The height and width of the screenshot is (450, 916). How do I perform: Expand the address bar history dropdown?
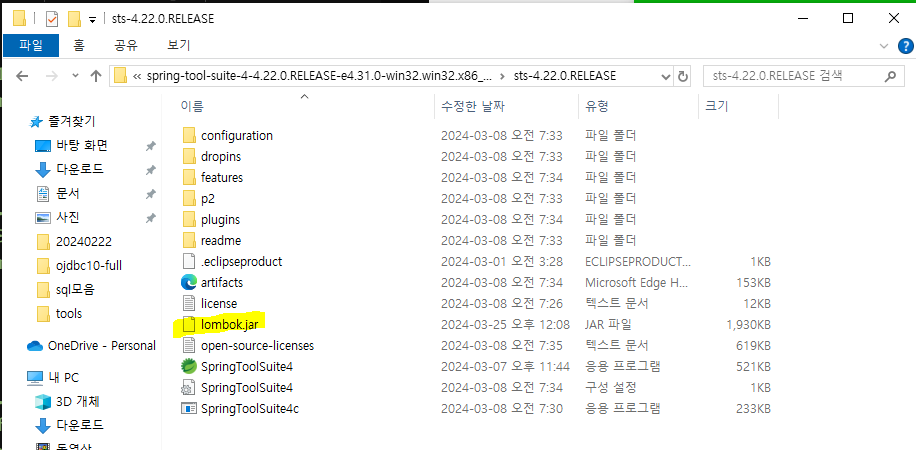665,77
